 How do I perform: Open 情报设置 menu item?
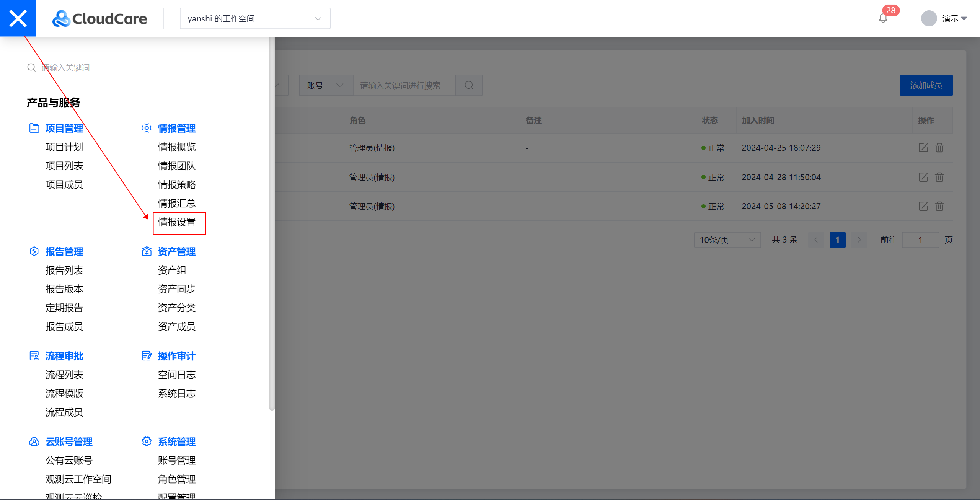click(x=177, y=222)
